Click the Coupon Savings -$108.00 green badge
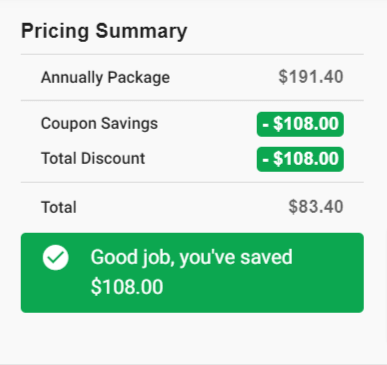 coord(300,124)
